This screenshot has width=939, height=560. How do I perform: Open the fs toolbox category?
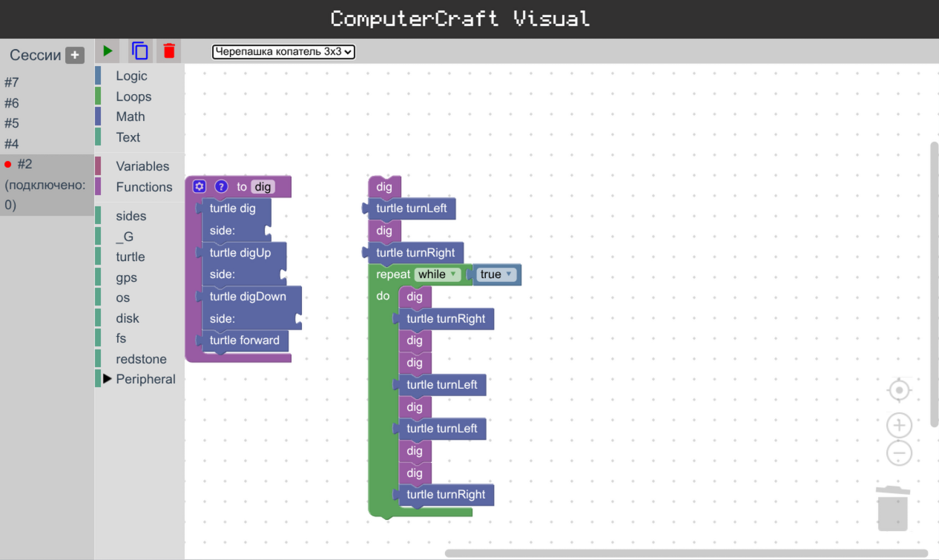pos(139,338)
